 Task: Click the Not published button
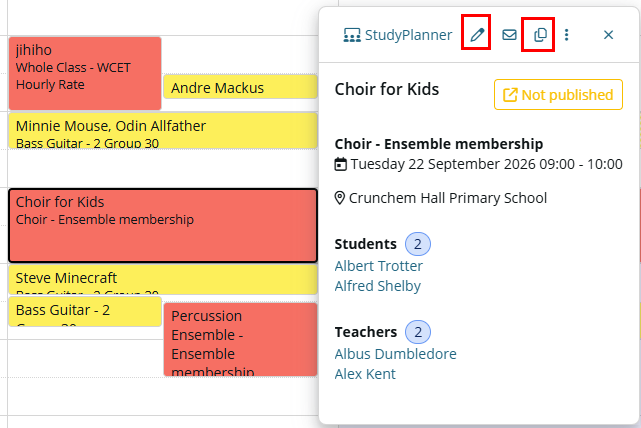[x=558, y=95]
